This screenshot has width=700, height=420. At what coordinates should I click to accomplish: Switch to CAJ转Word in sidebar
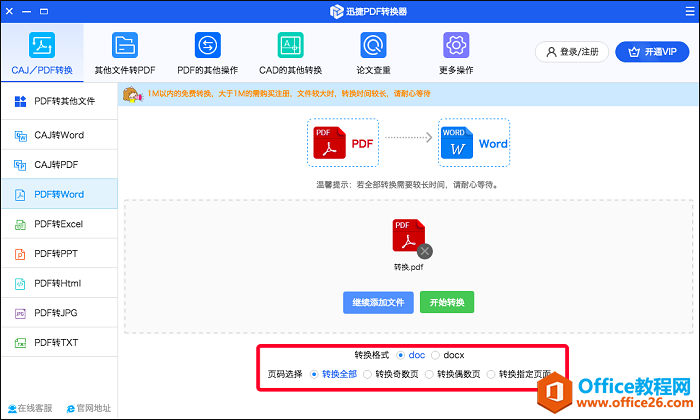pyautogui.click(x=58, y=135)
